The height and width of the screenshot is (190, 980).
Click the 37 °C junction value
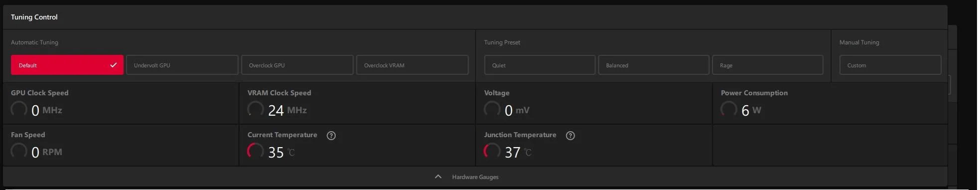518,152
